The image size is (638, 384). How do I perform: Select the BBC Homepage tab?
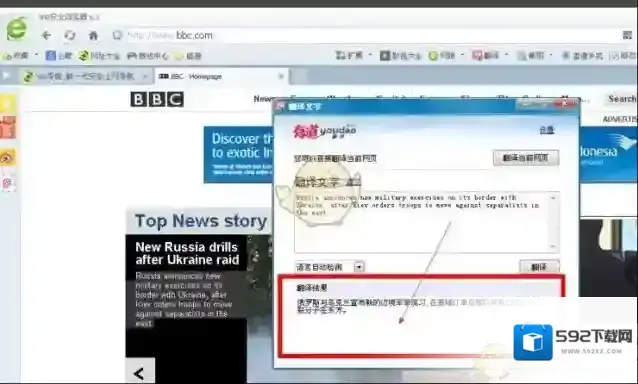(221, 76)
